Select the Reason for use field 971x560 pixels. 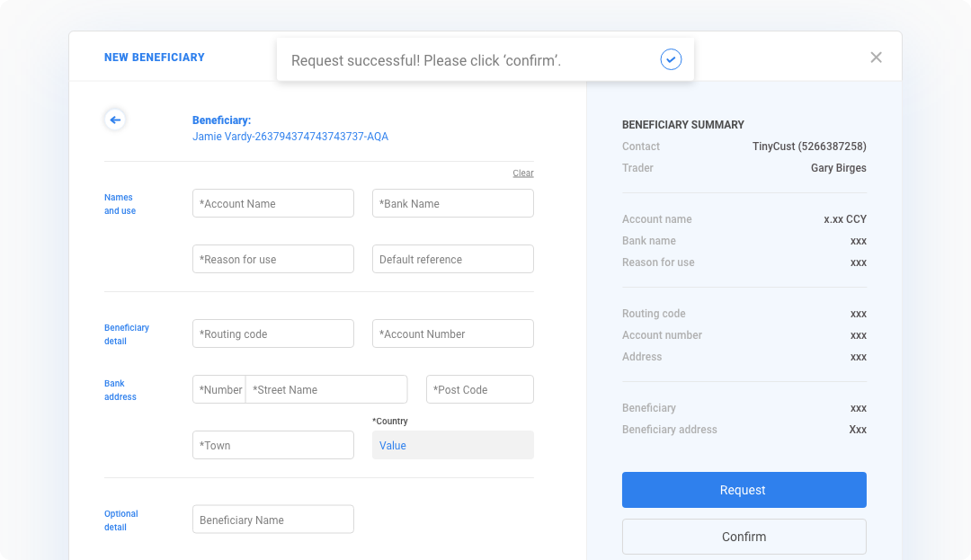(x=273, y=259)
